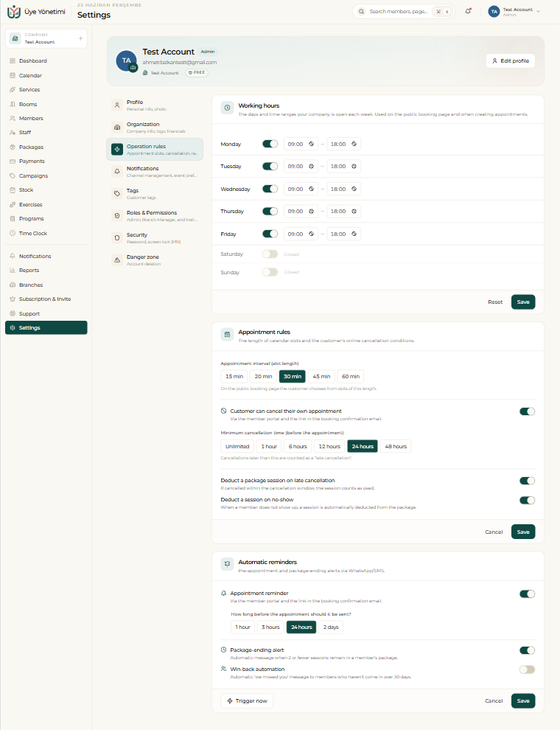This screenshot has height=730, width=560.
Task: Click the Rooms sidebar icon
Action: pos(13,104)
